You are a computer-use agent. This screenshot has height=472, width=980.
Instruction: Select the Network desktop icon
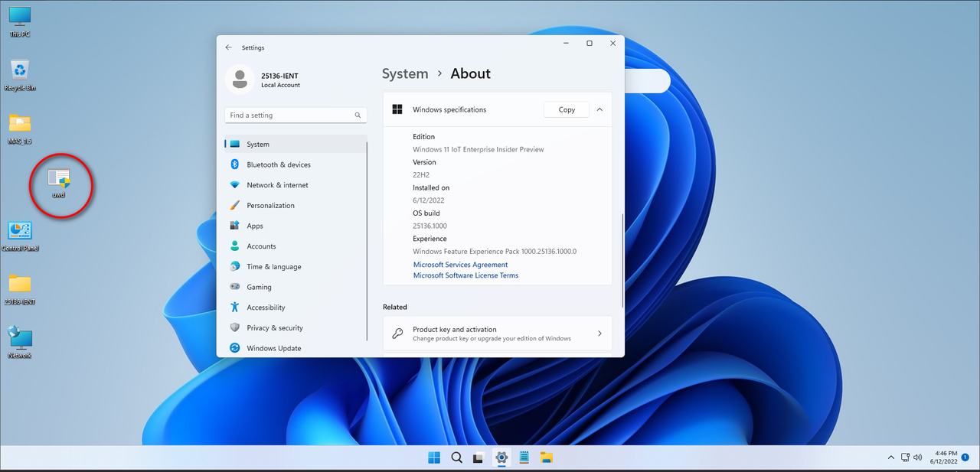[x=20, y=342]
